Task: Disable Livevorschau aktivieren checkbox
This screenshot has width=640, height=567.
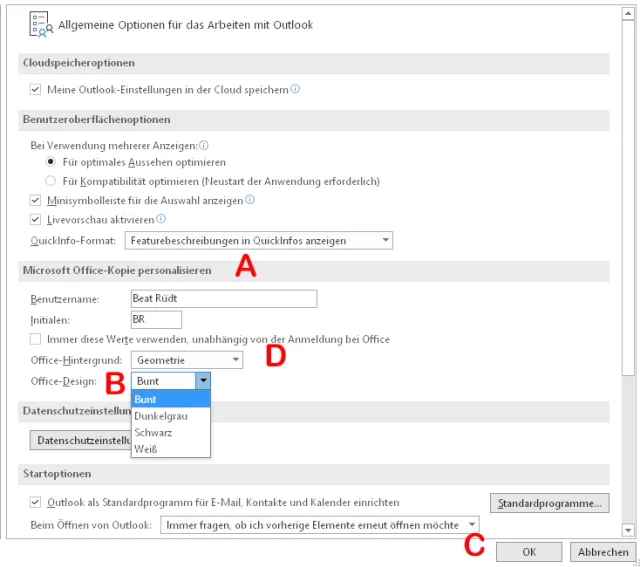Action: [36, 219]
